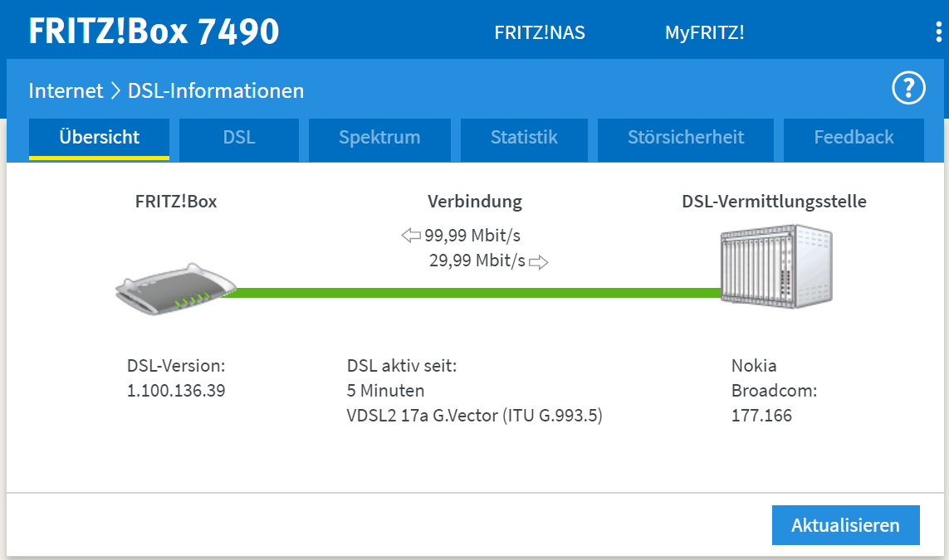
Task: Go to the Feedback tab
Action: point(854,138)
